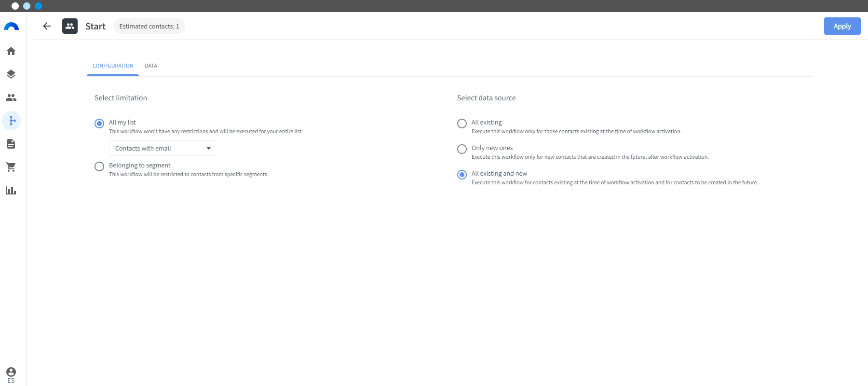Choose the All existing data source
The width and height of the screenshot is (868, 386).
462,124
